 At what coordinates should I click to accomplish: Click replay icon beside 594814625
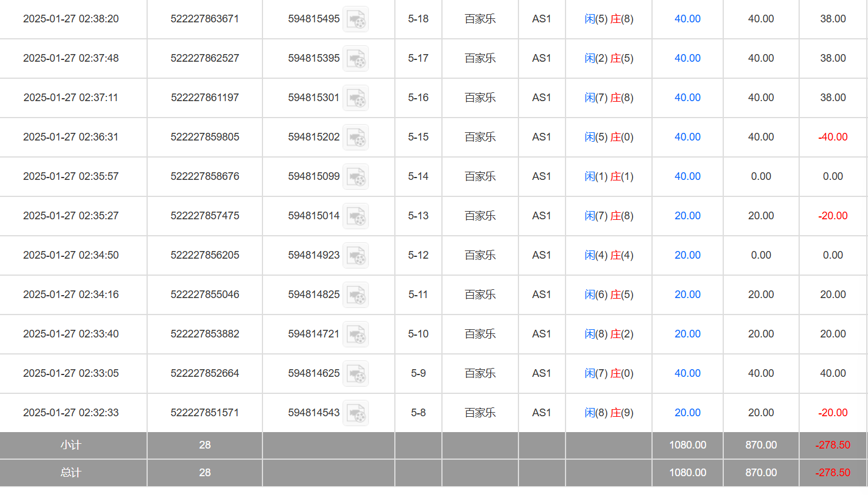[355, 374]
